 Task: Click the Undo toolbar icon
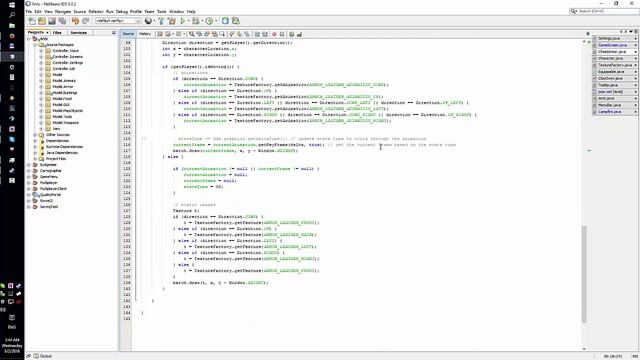tap(76, 21)
